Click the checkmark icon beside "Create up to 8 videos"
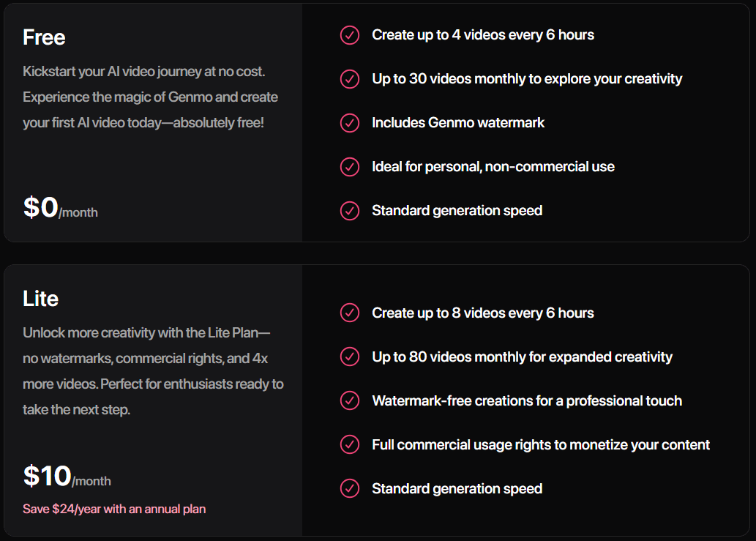756x541 pixels. point(350,313)
